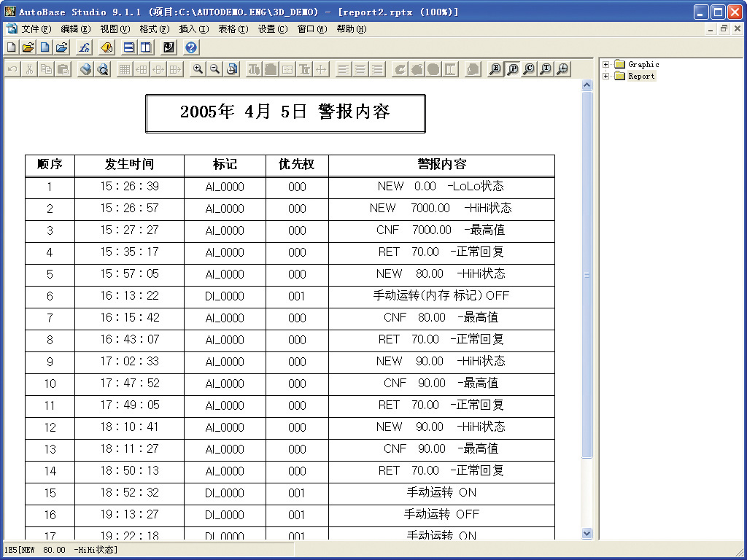This screenshot has height=560, width=747.
Task: Click the report scrollbar down arrow
Action: pos(587,534)
